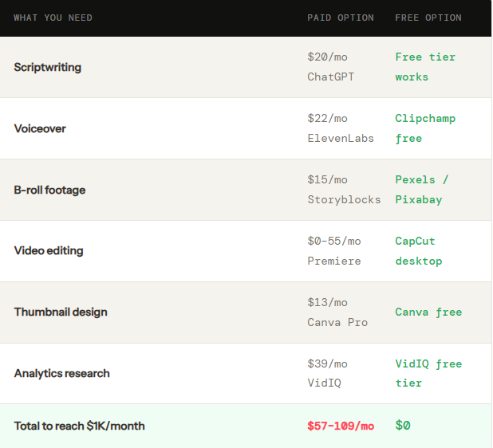Click the 'FREE OPTION' column header

[428, 18]
